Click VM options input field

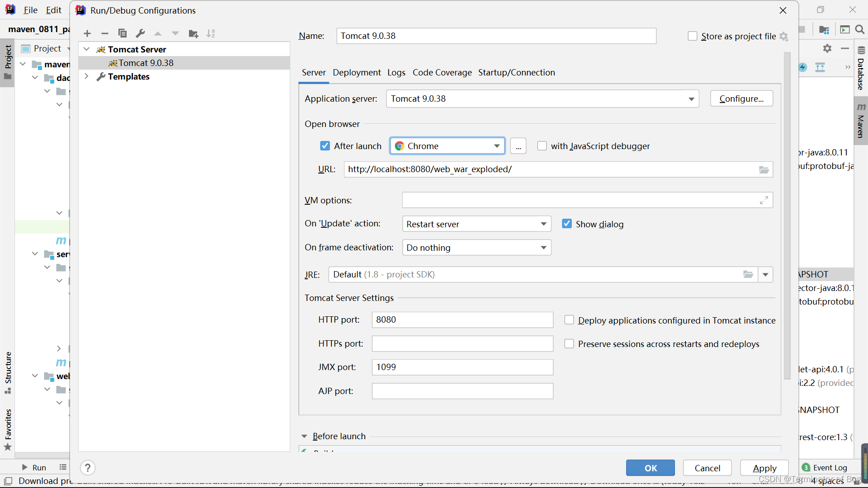588,200
